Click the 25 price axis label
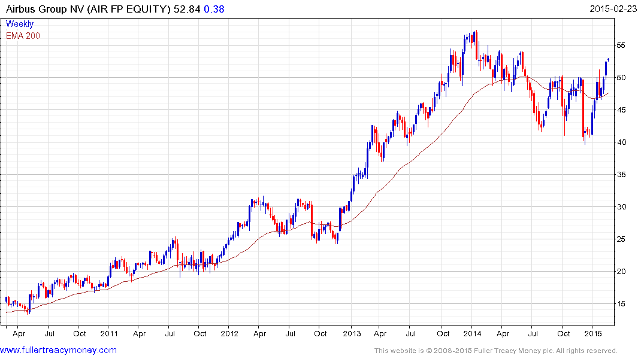Image resolution: width=644 pixels, height=359 pixels. [x=621, y=239]
